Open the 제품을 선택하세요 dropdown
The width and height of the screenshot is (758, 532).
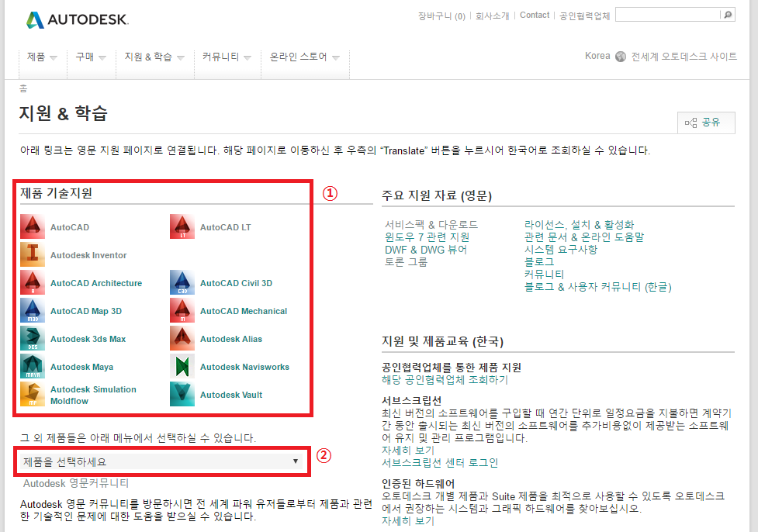click(161, 461)
